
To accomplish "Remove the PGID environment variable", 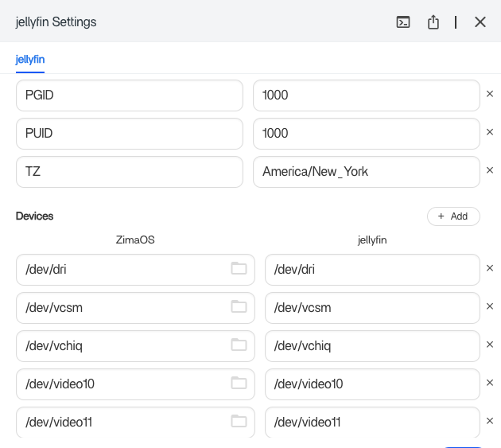I will 490,94.
